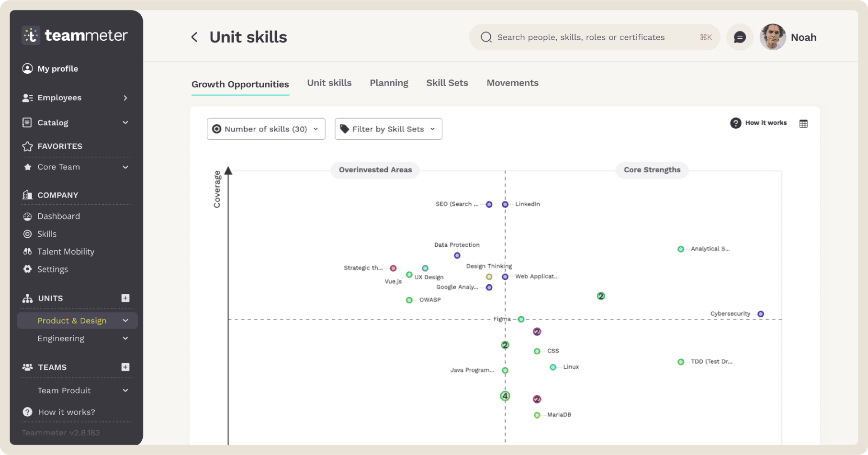Viewport: 868px width, 455px height.
Task: Open the chat messages icon
Action: pos(739,37)
